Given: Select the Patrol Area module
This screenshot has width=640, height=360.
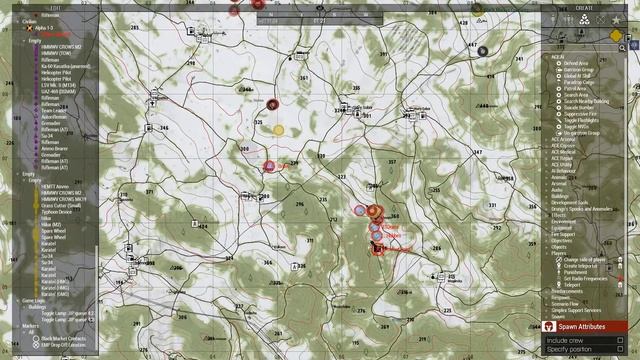Looking at the screenshot, I should (x=575, y=89).
